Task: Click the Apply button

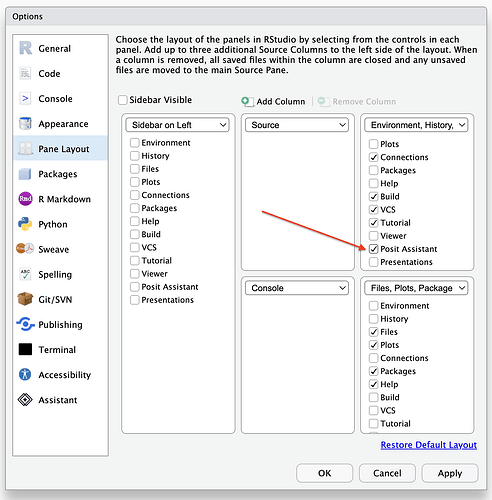Action: coord(450,473)
